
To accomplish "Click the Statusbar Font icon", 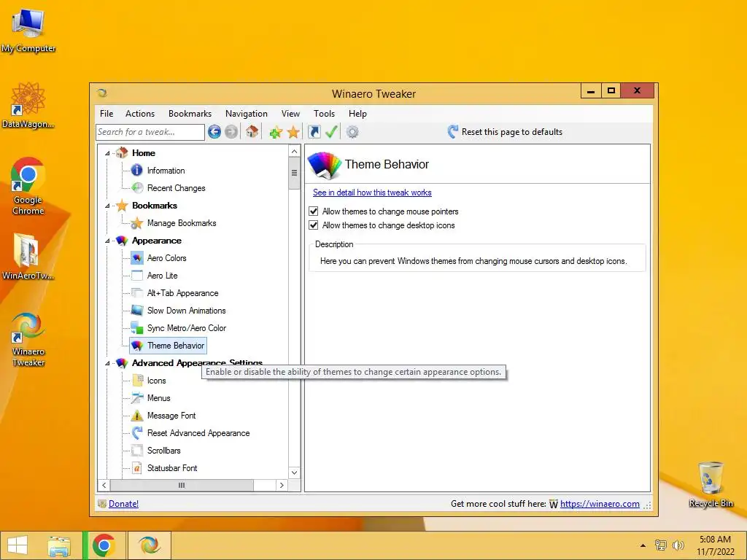I will pos(137,467).
